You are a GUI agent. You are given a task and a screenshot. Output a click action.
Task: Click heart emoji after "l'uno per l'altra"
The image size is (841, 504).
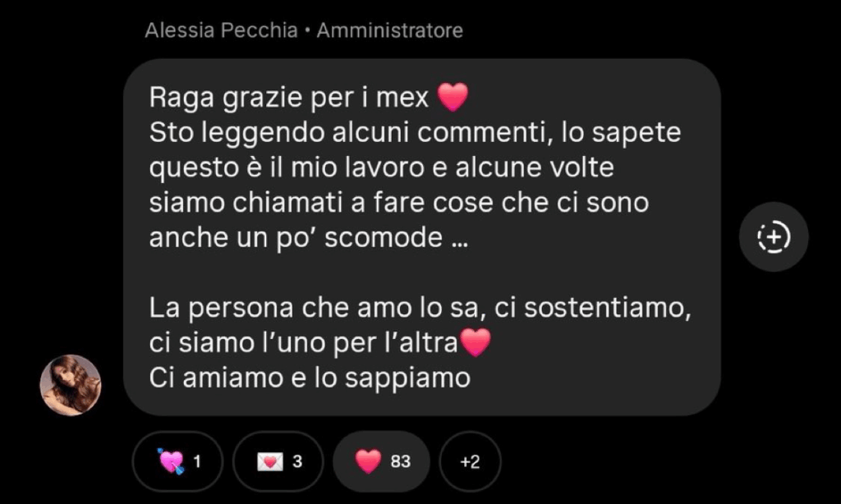point(476,342)
